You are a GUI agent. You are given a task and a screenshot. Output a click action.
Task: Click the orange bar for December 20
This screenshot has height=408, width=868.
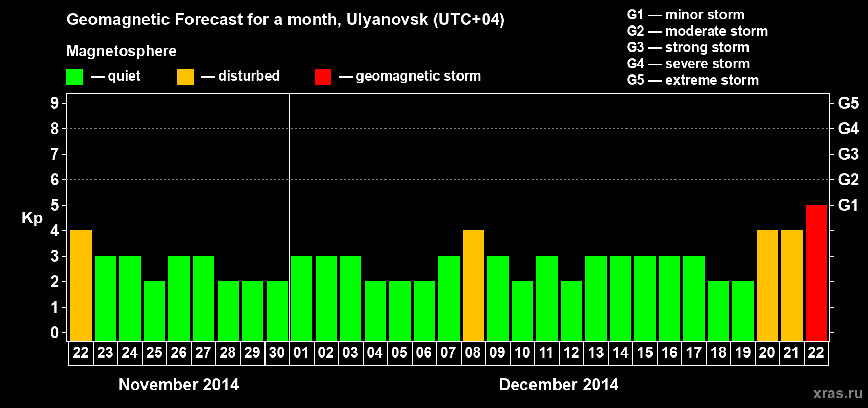(x=767, y=286)
